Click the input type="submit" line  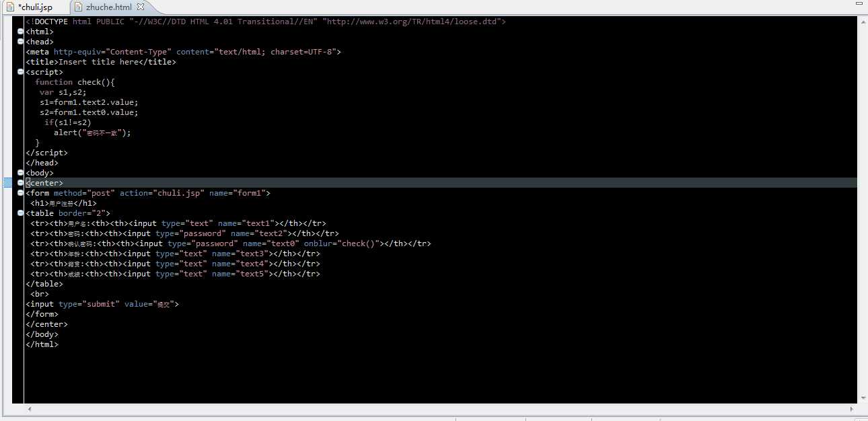click(102, 304)
